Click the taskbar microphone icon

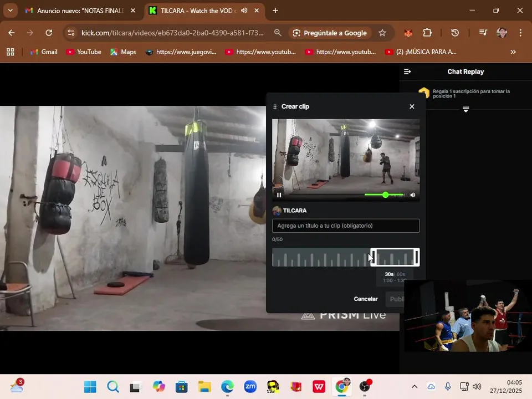pyautogui.click(x=448, y=386)
